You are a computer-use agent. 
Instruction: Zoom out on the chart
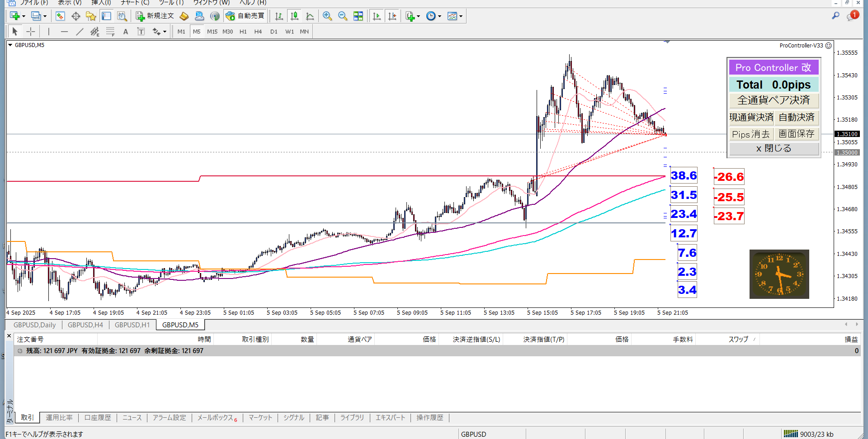pos(343,16)
